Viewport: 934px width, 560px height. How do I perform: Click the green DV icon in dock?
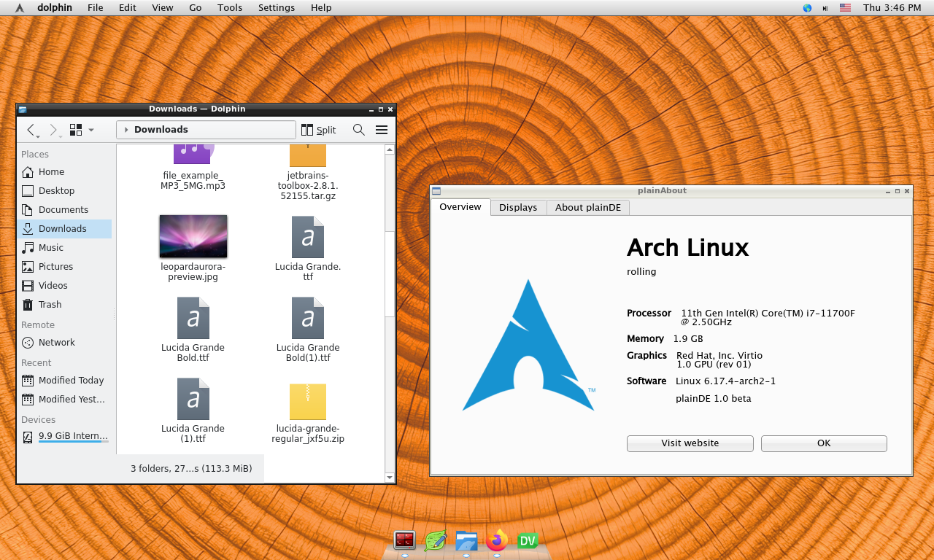(x=528, y=540)
